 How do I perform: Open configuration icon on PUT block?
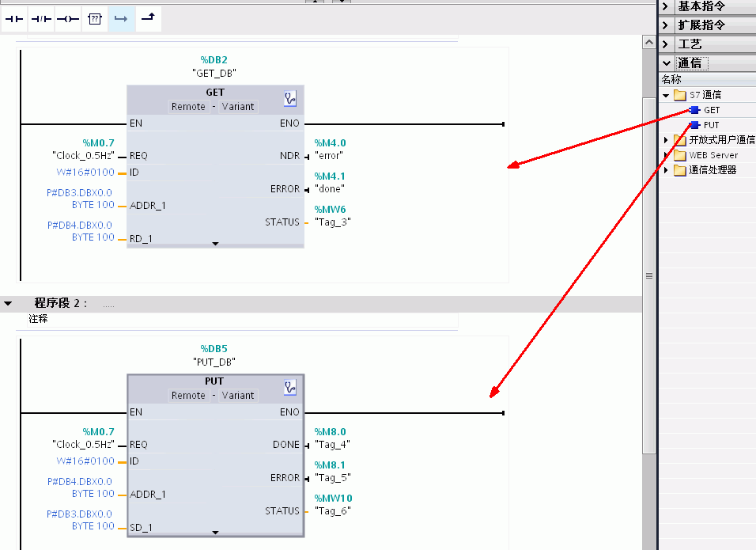click(x=290, y=388)
